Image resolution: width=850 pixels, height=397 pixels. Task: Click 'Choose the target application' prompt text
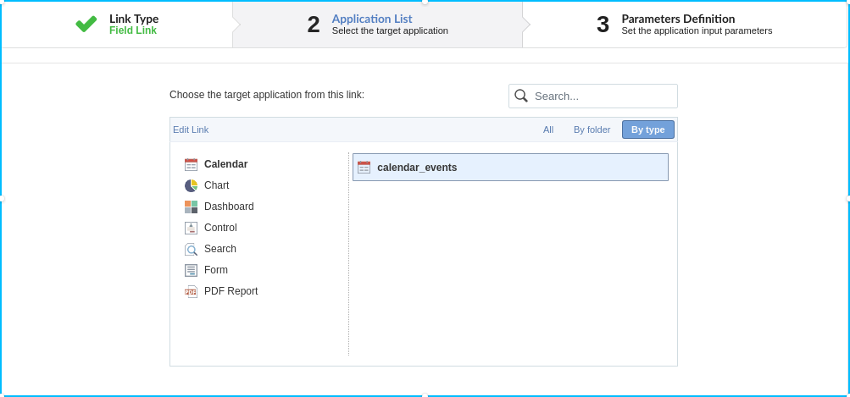coord(267,94)
